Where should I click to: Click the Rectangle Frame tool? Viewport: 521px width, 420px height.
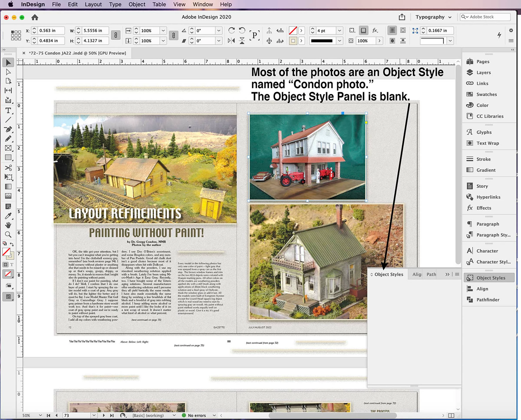8,148
